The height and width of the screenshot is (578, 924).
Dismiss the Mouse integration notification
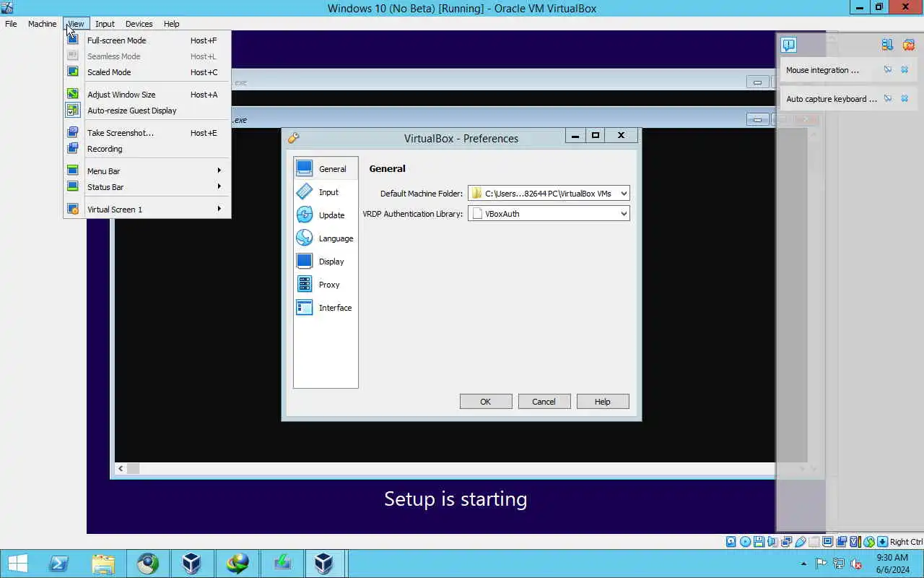coord(905,70)
